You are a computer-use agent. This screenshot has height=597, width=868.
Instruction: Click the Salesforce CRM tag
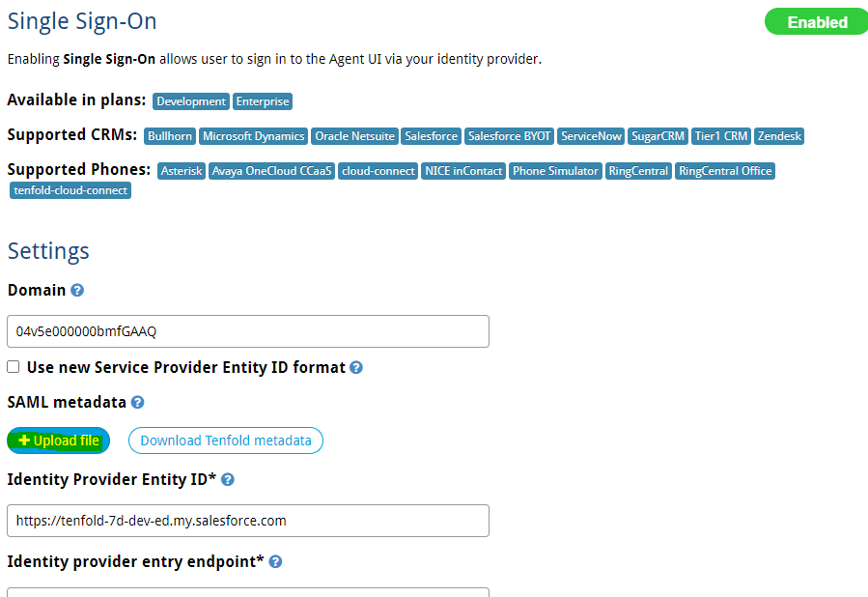point(431,136)
